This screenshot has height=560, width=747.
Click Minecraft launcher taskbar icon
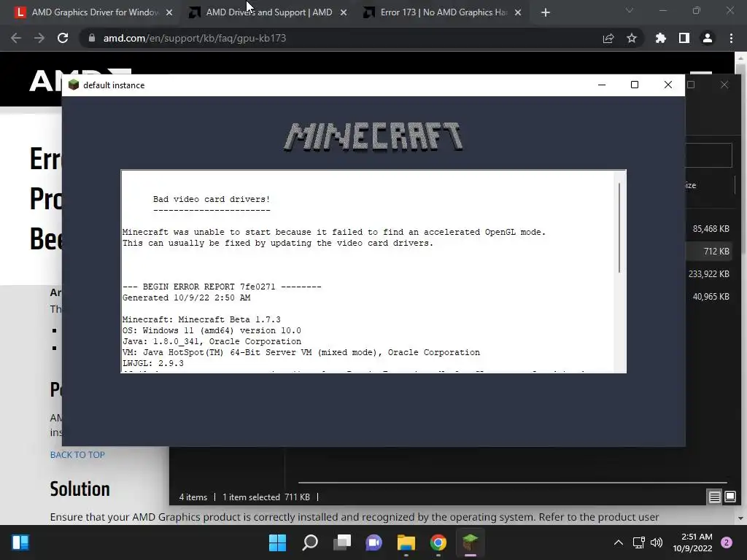[471, 542]
